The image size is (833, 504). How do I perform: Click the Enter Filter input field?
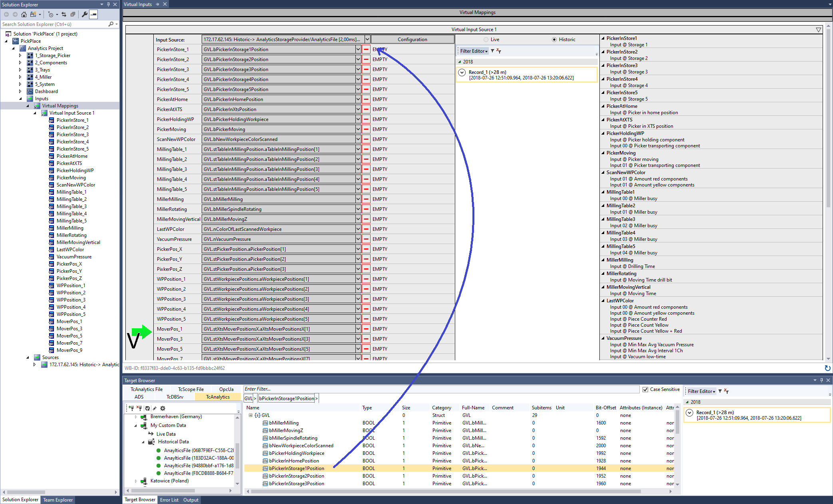click(441, 389)
